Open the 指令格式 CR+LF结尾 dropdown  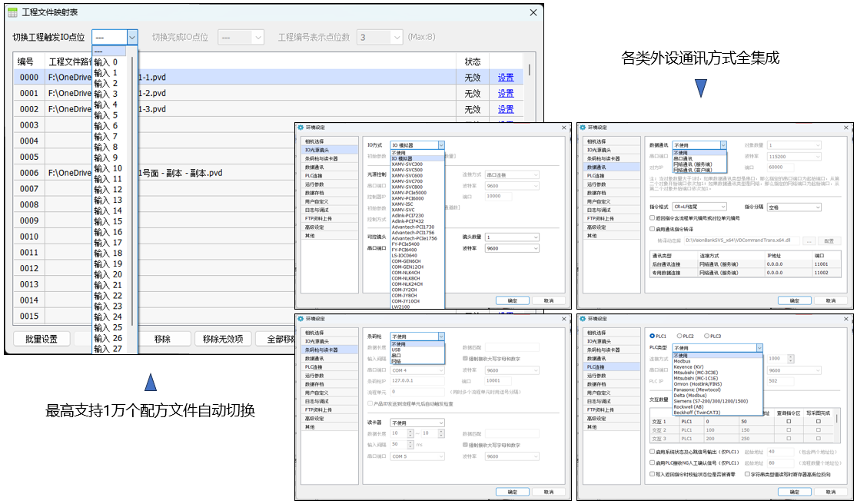coord(699,207)
